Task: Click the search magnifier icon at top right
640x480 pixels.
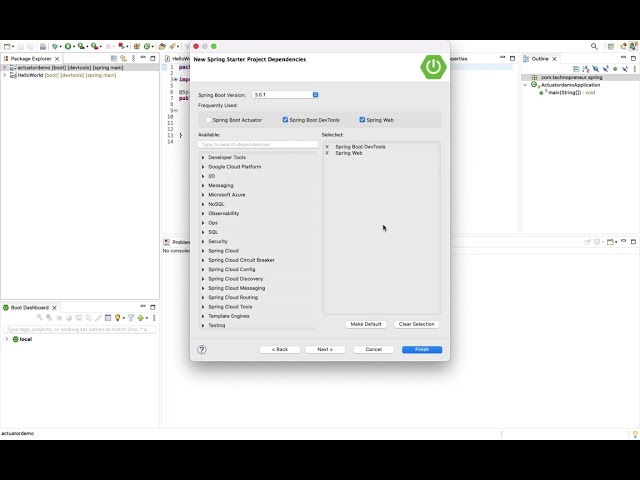Action: [x=594, y=47]
